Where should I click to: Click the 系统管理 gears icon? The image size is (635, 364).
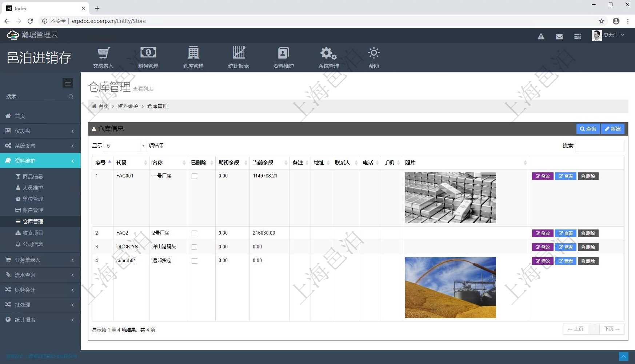point(328,53)
